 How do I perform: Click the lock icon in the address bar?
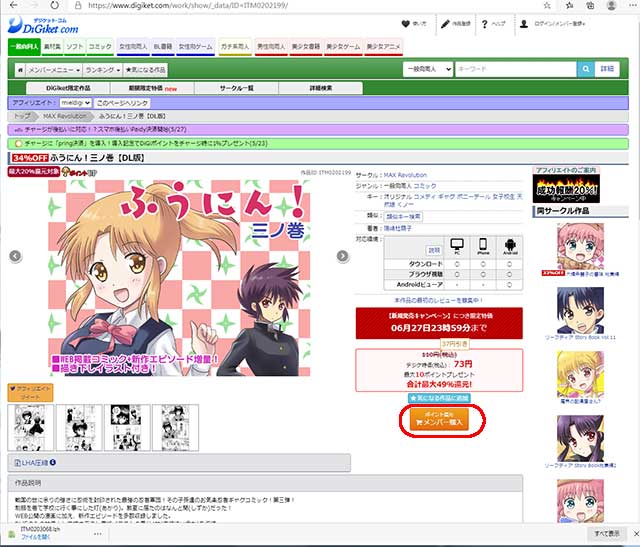(78, 6)
